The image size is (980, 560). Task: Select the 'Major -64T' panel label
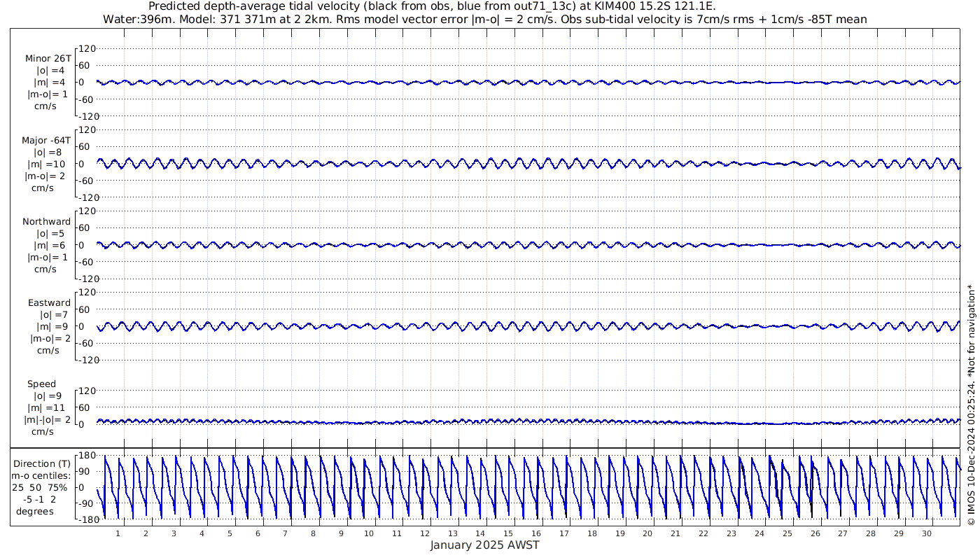(46, 140)
